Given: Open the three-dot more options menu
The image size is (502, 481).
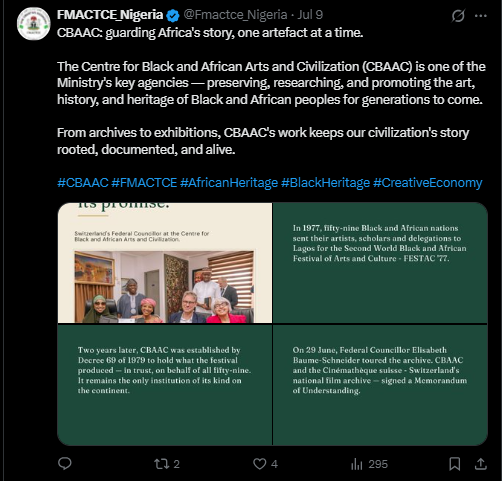Looking at the screenshot, I should click(481, 16).
